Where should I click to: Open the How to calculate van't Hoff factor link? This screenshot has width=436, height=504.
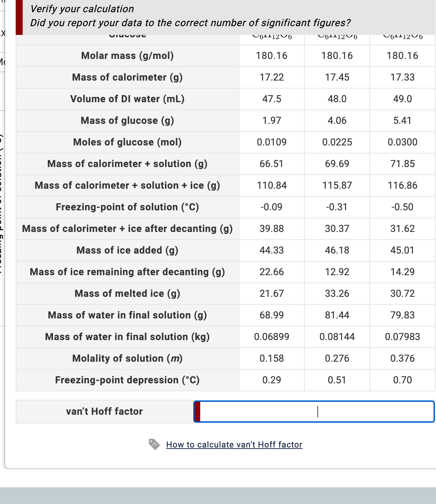tap(234, 444)
